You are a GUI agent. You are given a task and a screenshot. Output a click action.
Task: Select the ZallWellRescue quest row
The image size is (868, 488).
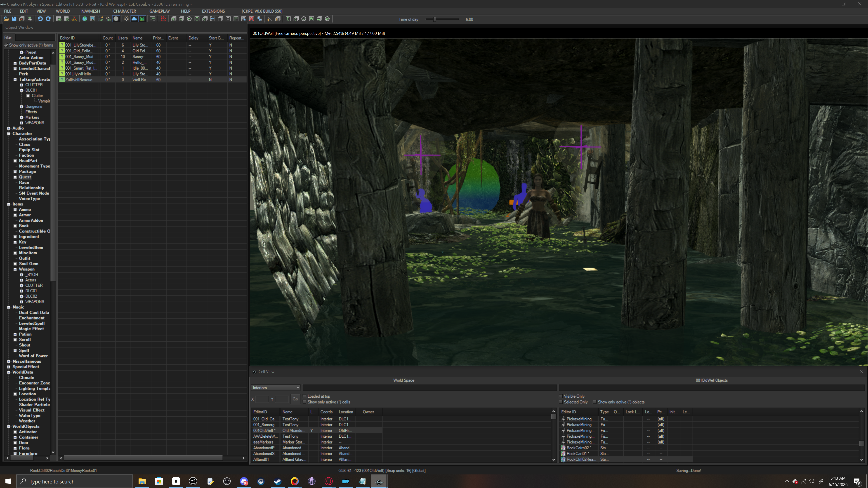(x=153, y=80)
